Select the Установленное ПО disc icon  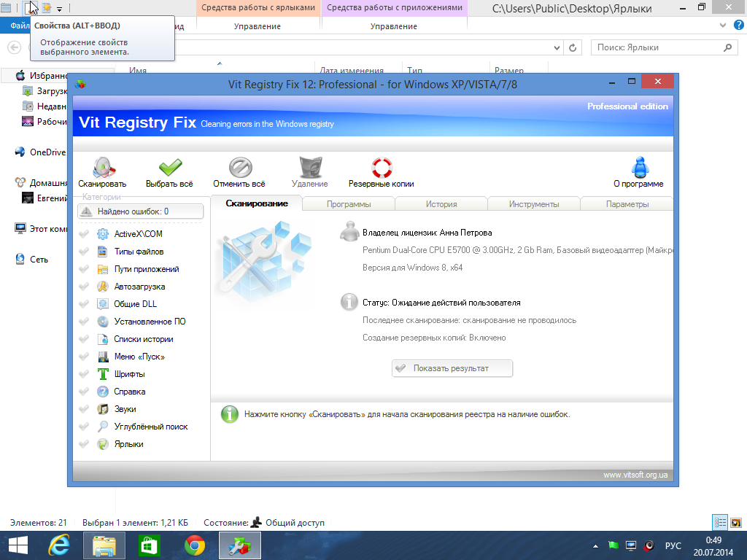pos(102,322)
